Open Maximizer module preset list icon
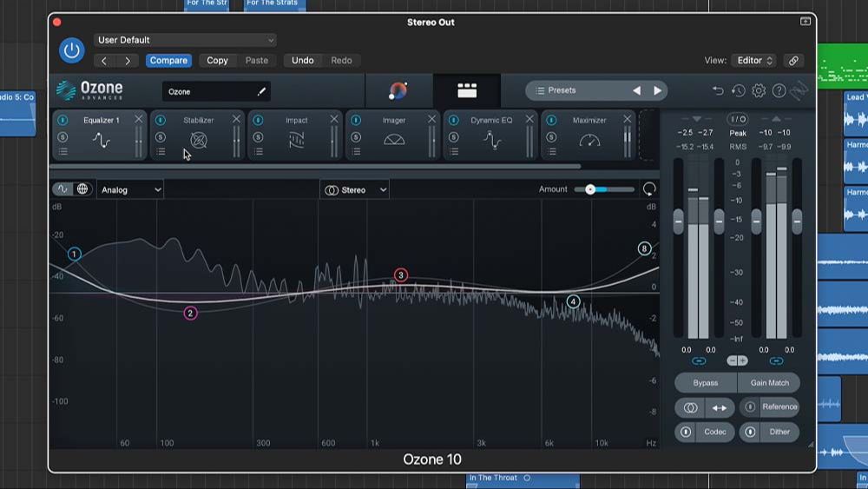Viewport: 868px width, 489px height. pyautogui.click(x=552, y=152)
